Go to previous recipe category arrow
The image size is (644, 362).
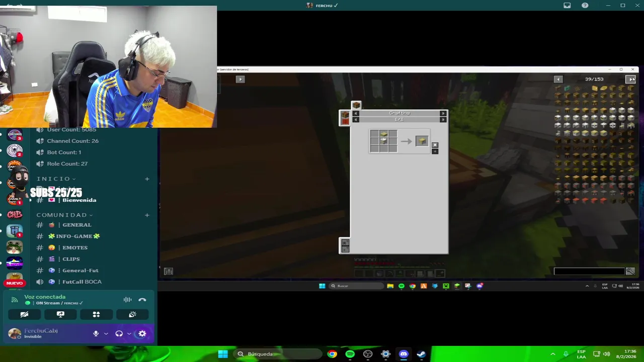tap(356, 114)
